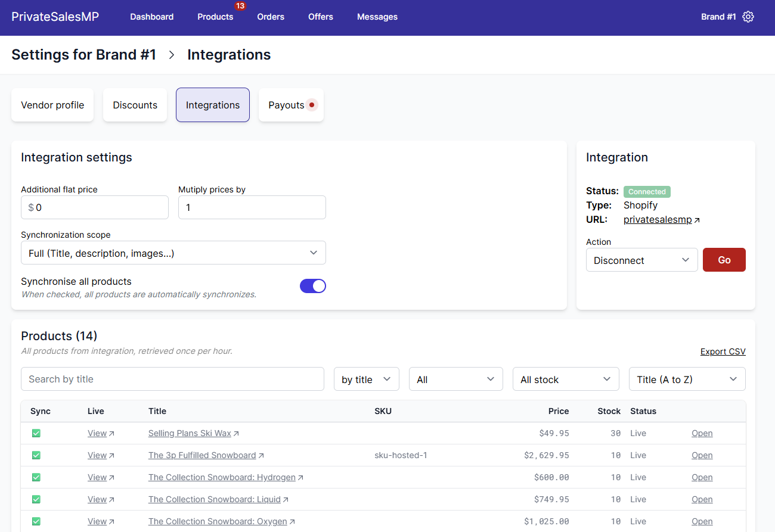775x532 pixels.
Task: Open the Disconnect action dropdown
Action: (x=641, y=260)
